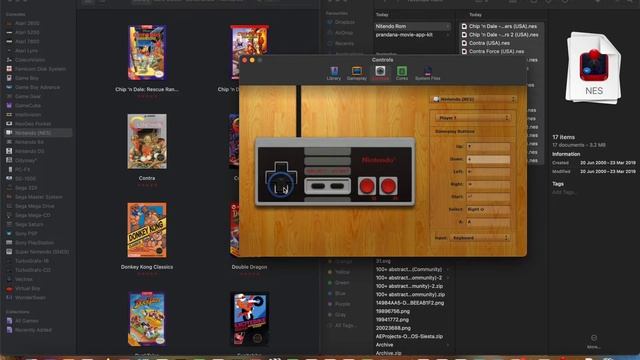Click the Donkey Kong Classics cover art
Viewport: 640px width, 360px height.
pyautogui.click(x=147, y=230)
